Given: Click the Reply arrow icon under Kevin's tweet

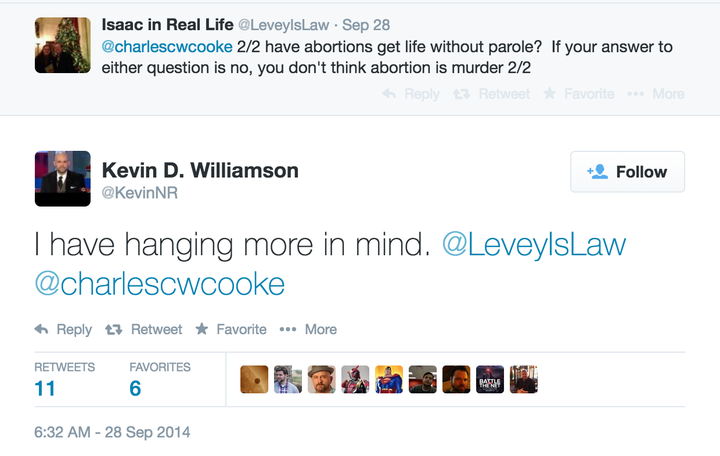Looking at the screenshot, I should tap(41, 329).
